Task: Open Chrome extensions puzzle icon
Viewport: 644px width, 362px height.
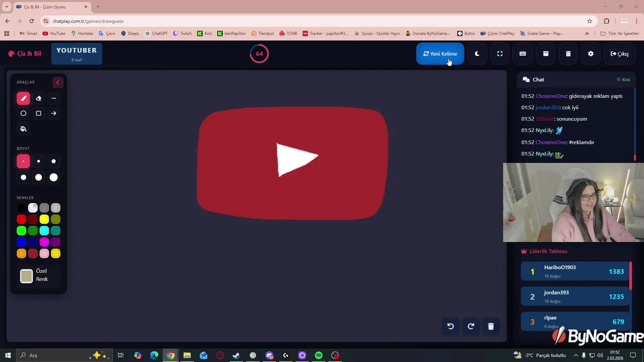Action: (606, 21)
